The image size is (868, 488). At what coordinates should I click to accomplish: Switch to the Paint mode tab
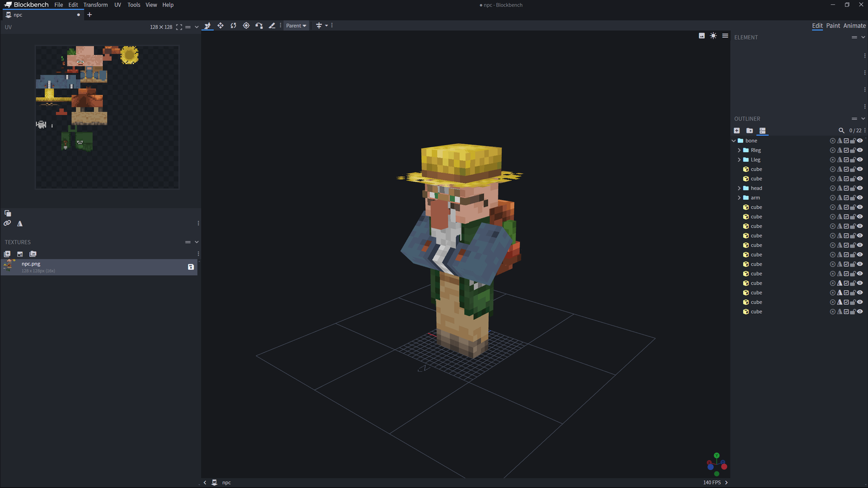pos(833,26)
